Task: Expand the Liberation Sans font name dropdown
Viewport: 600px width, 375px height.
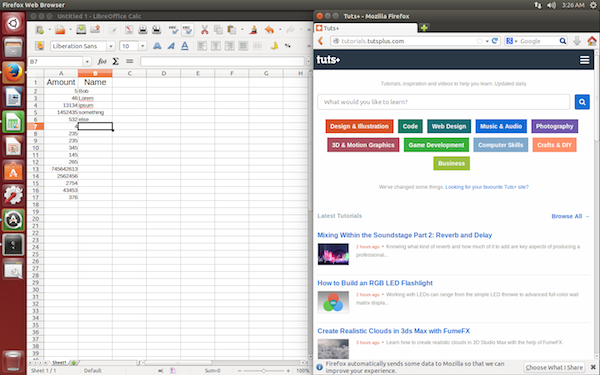Action: click(111, 46)
